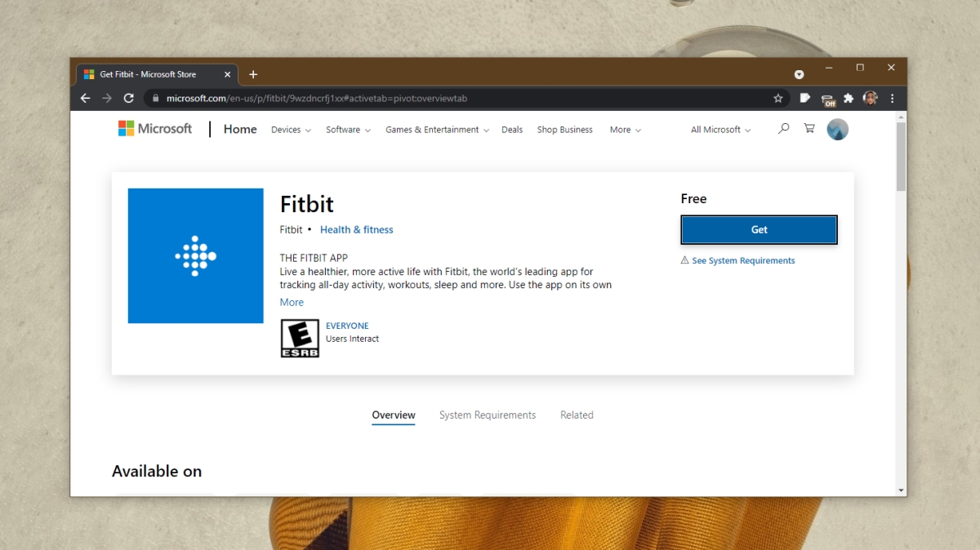
Task: Click the Fitbit app title
Action: click(307, 204)
